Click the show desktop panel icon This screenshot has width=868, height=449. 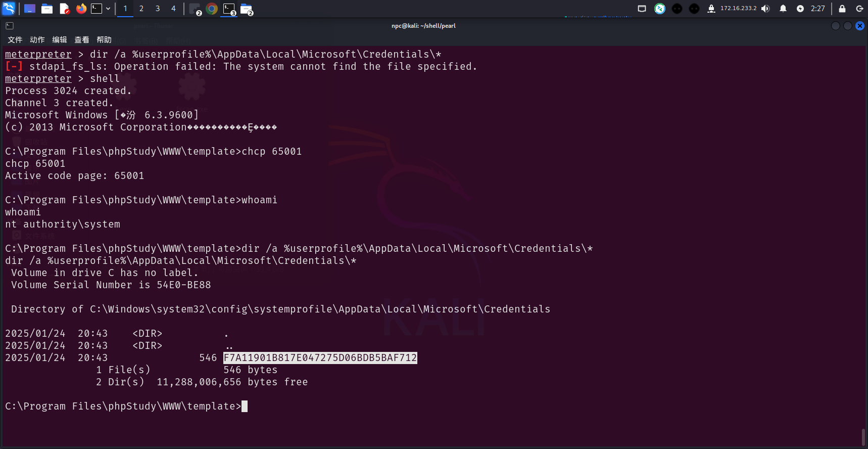coord(30,9)
